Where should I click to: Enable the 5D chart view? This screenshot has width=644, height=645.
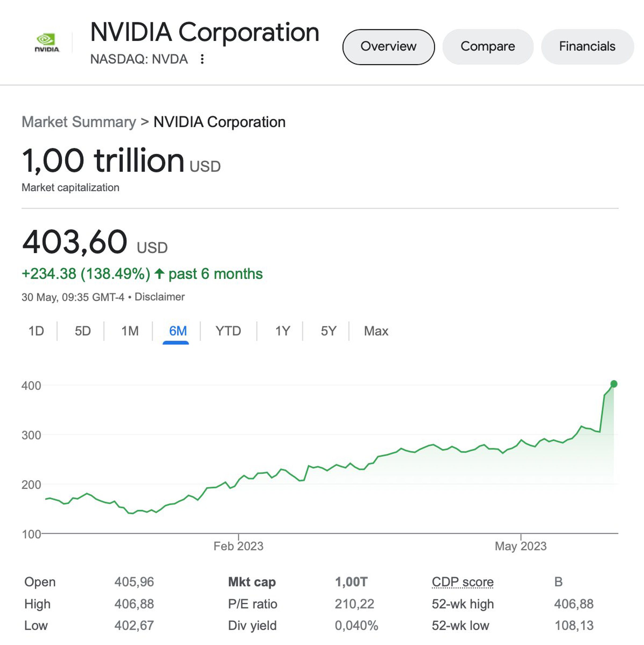click(x=82, y=331)
